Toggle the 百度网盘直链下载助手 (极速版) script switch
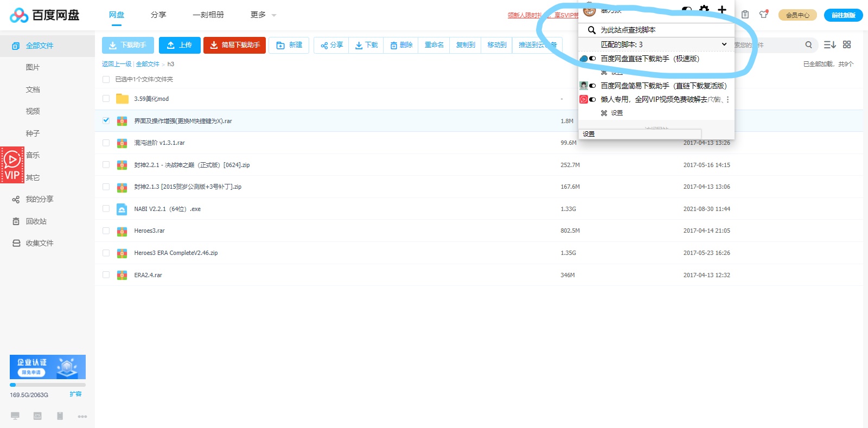The height and width of the screenshot is (428, 868). [592, 59]
